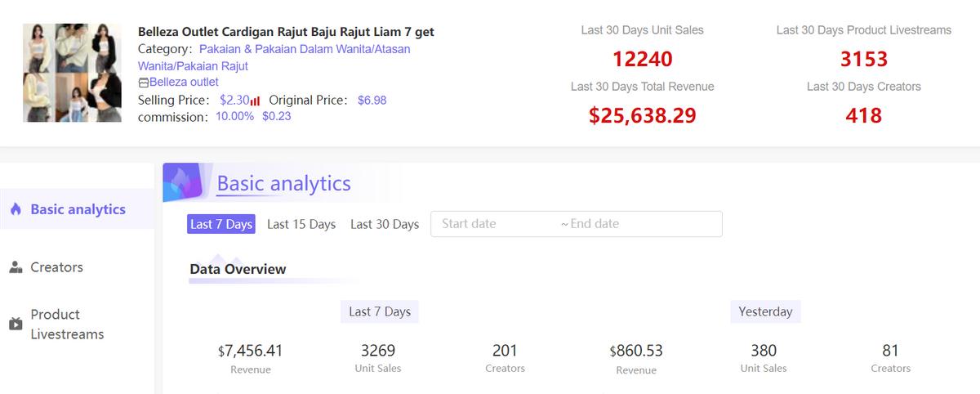The width and height of the screenshot is (980, 394).
Task: Switch to Last 30 Days range
Action: (x=385, y=224)
